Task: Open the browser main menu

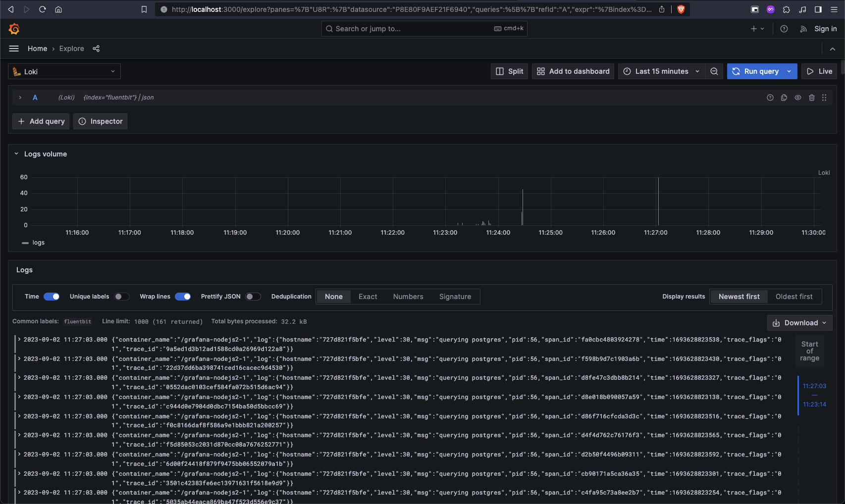Action: [x=834, y=9]
